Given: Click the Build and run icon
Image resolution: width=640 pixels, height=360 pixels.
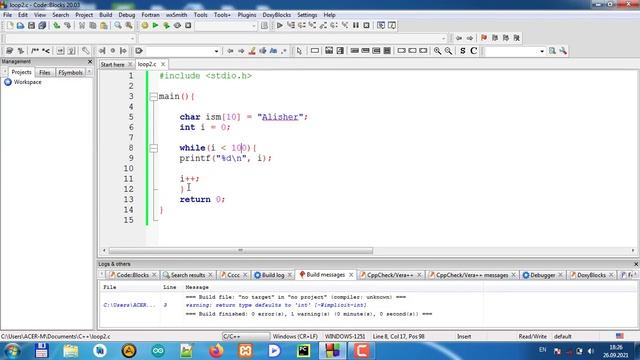Looking at the screenshot, I should pyautogui.click(x=166, y=26).
